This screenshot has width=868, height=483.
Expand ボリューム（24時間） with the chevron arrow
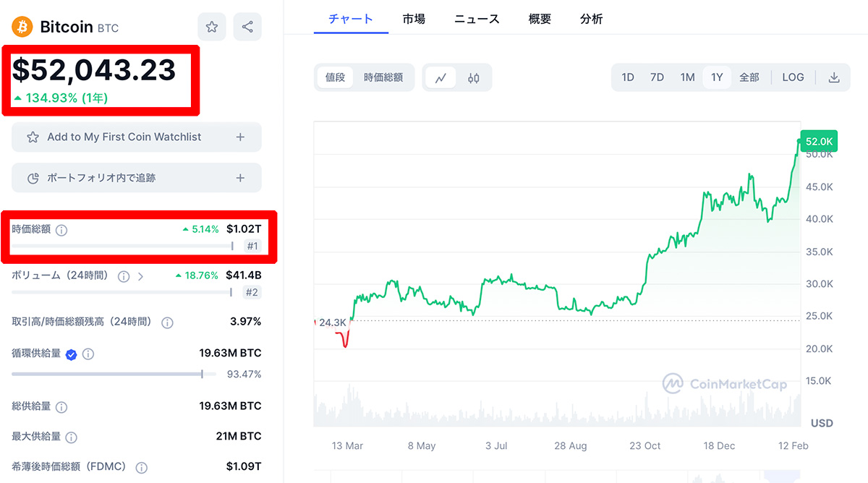[x=140, y=276]
